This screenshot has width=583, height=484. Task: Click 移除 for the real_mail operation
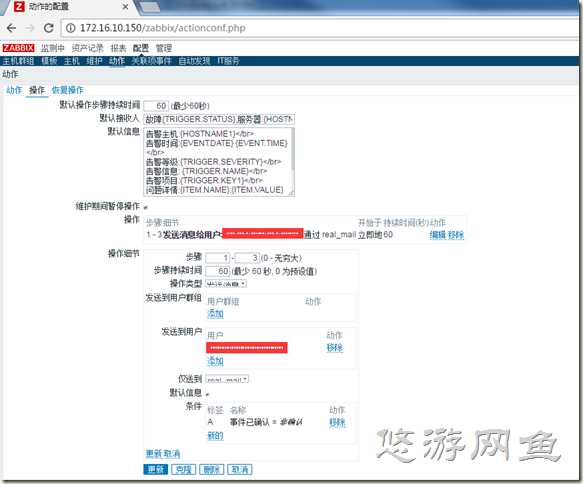(456, 235)
